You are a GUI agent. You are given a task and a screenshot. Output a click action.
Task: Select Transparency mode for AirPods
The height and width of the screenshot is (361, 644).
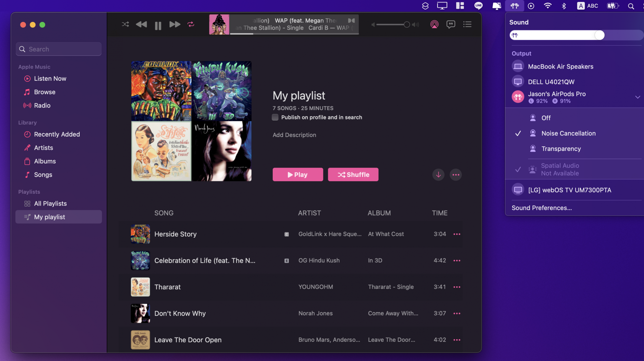tap(561, 149)
